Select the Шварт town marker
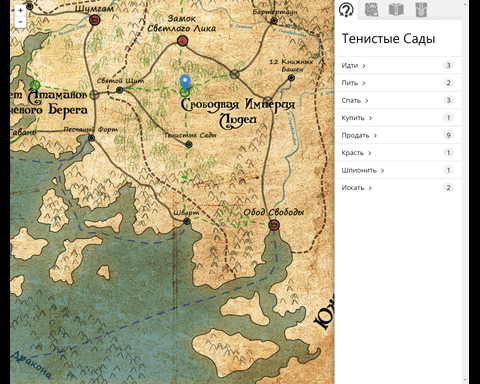This screenshot has width=480, height=384. tap(187, 221)
